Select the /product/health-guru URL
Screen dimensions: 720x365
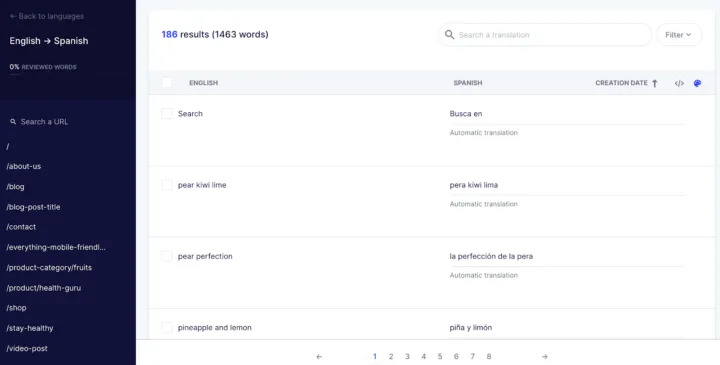(44, 288)
